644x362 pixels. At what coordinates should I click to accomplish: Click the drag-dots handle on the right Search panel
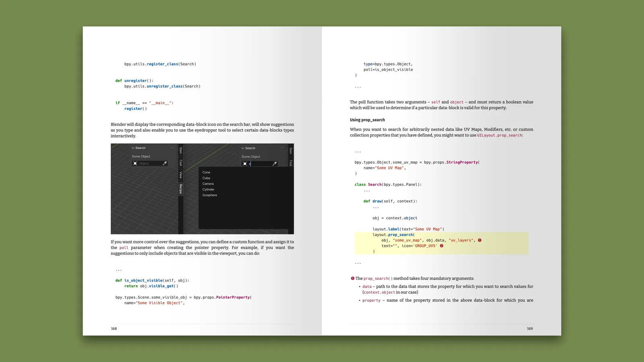click(x=282, y=148)
